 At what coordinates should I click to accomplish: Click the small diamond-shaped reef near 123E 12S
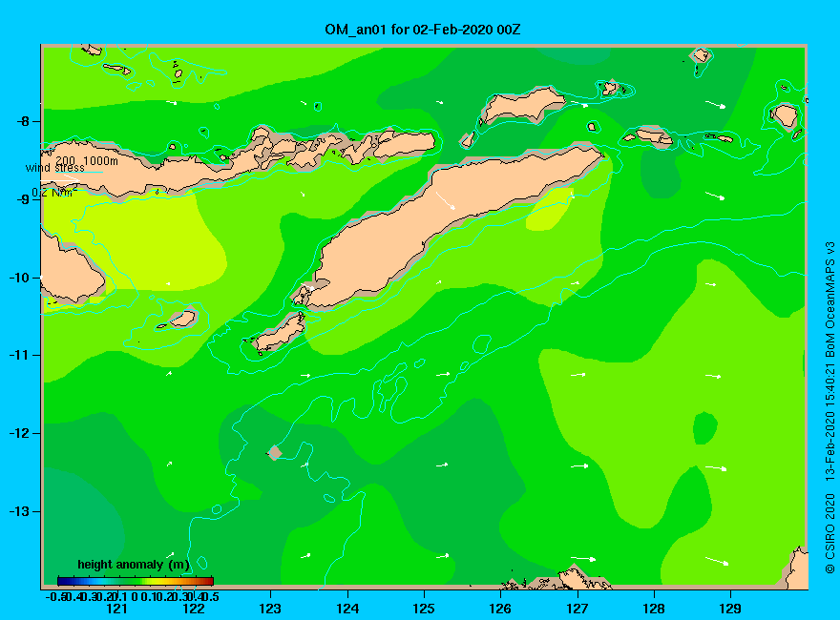[x=274, y=452]
